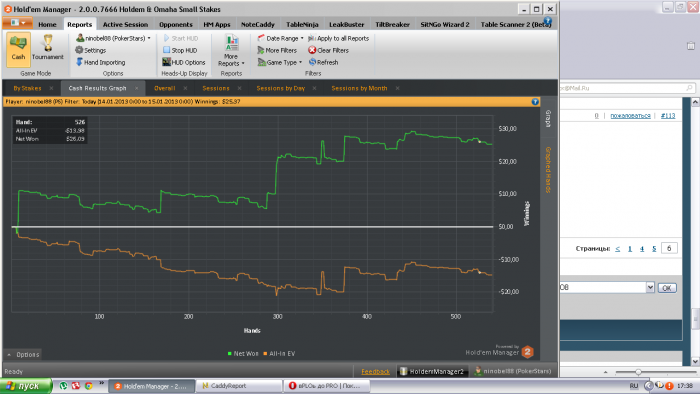
Task: Click #113 post link in browser
Action: 668,116
